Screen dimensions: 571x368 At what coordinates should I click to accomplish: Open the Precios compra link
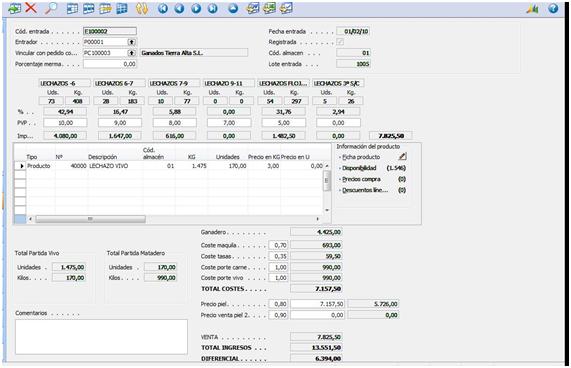tap(361, 179)
